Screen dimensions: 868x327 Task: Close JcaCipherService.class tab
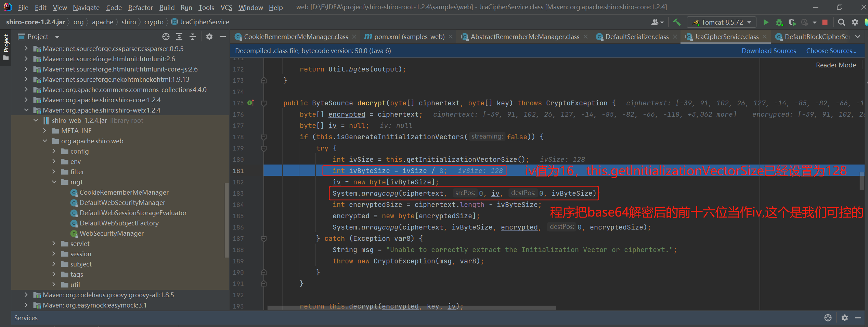765,37
